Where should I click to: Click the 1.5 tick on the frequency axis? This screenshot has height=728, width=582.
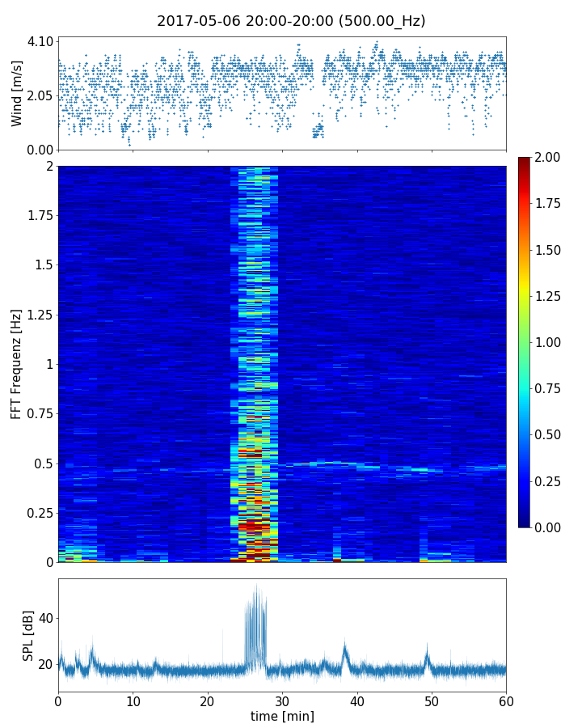coord(44,265)
